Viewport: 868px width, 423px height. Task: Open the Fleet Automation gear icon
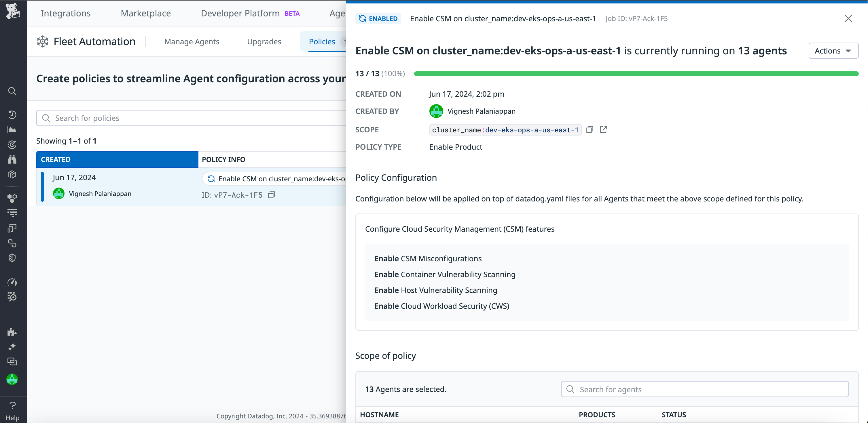[42, 41]
